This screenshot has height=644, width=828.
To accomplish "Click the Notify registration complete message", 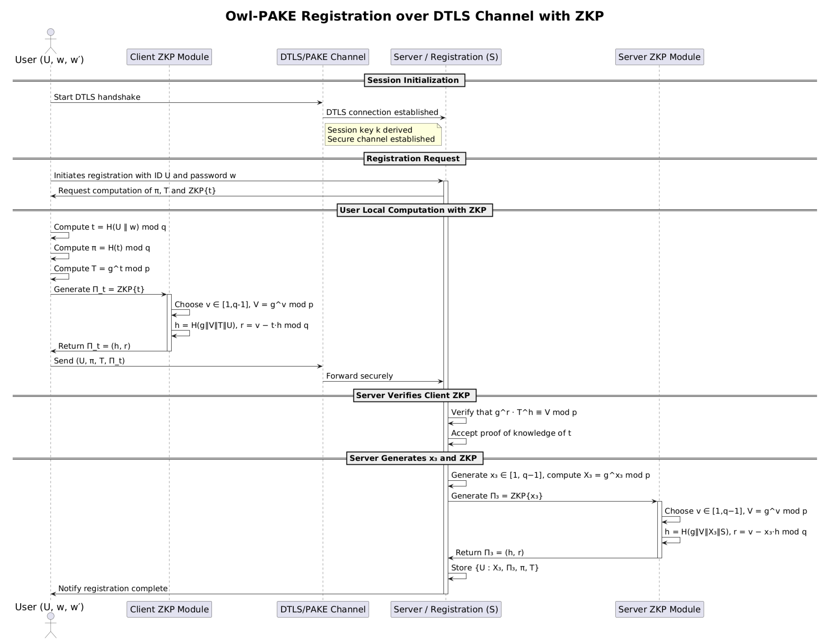I will pos(113,588).
